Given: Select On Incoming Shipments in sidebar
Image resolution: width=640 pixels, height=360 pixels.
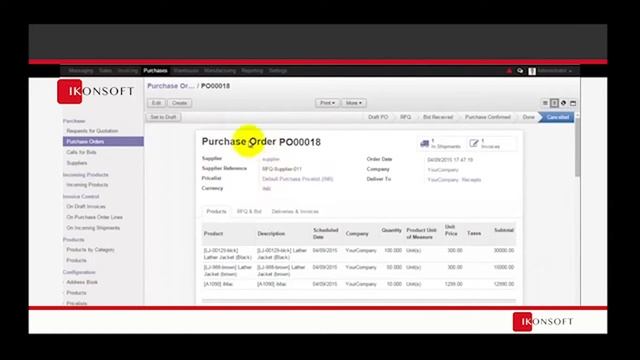Looking at the screenshot, I should click(93, 228).
